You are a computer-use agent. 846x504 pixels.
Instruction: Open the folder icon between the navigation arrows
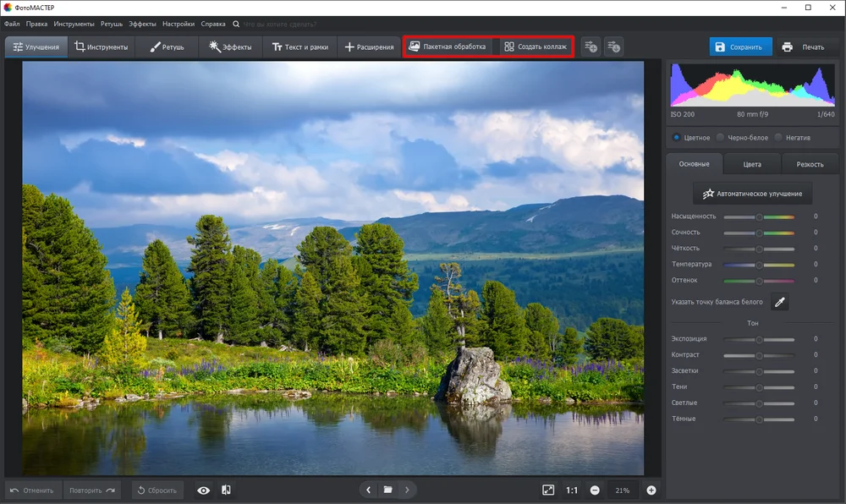coord(388,490)
